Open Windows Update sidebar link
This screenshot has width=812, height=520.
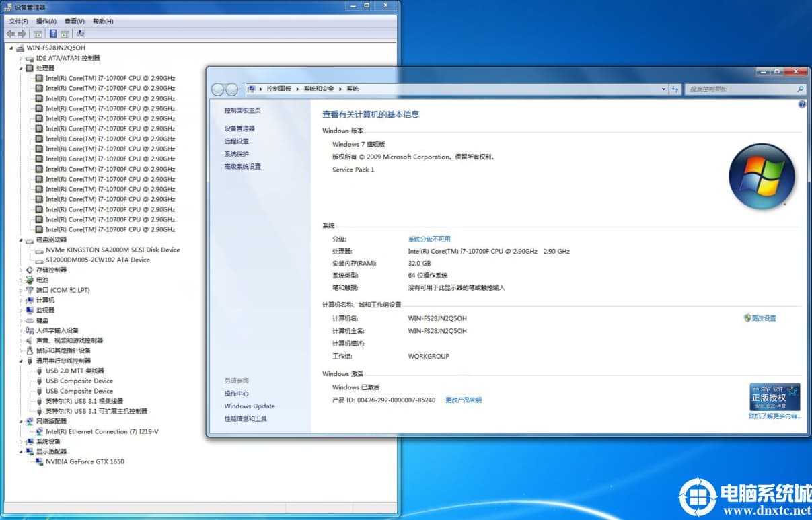point(250,406)
